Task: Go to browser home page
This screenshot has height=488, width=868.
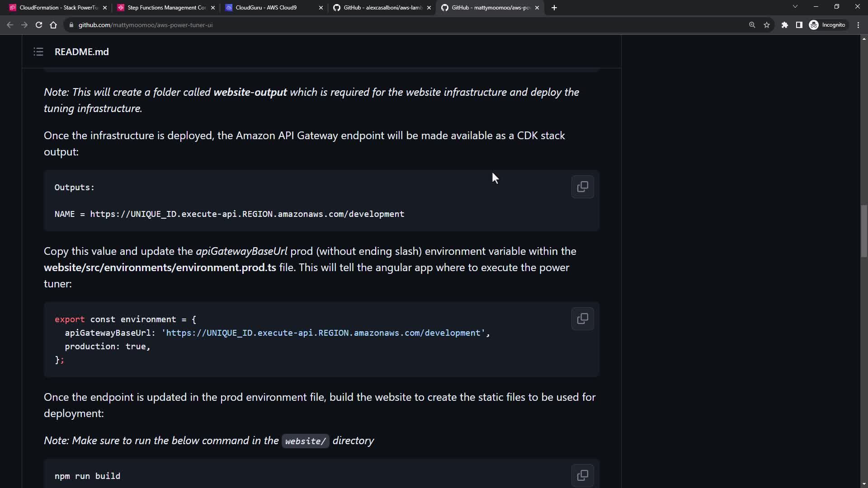Action: click(x=53, y=25)
